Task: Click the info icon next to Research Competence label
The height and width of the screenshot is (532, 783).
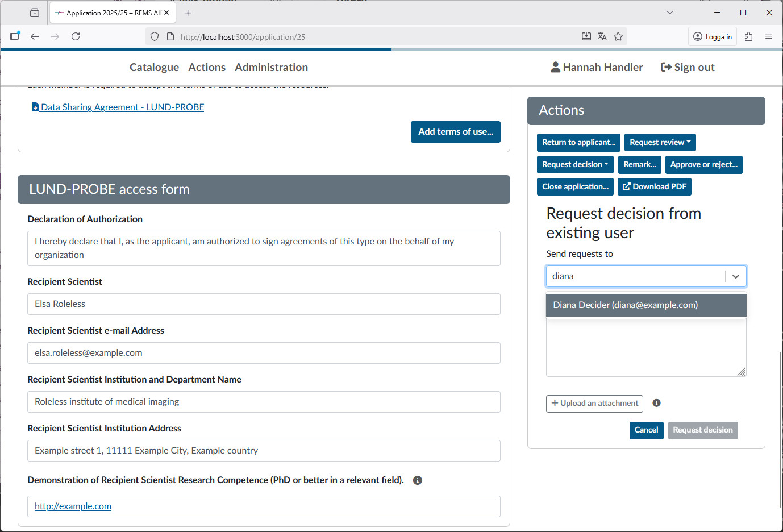Action: 417,480
